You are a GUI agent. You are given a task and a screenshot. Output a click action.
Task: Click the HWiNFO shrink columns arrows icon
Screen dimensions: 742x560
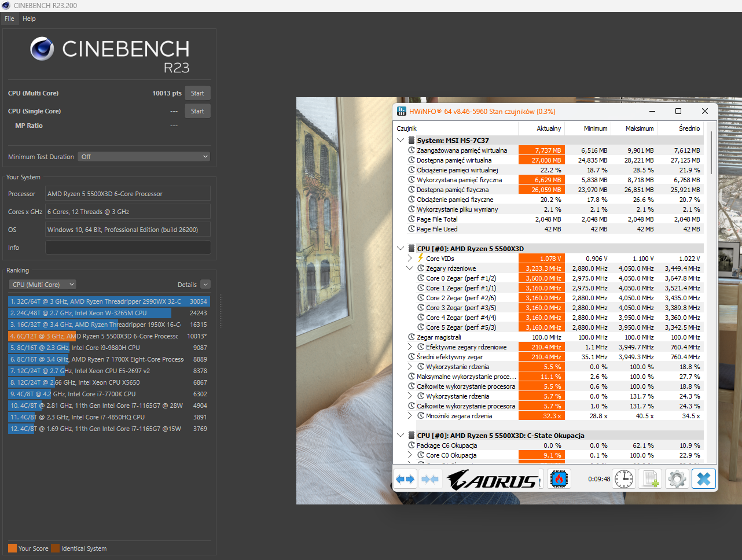pyautogui.click(x=430, y=479)
